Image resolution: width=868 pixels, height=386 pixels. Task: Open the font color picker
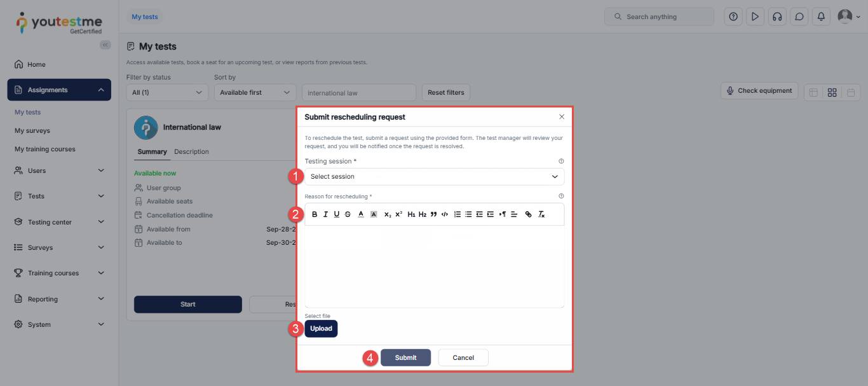coord(361,214)
